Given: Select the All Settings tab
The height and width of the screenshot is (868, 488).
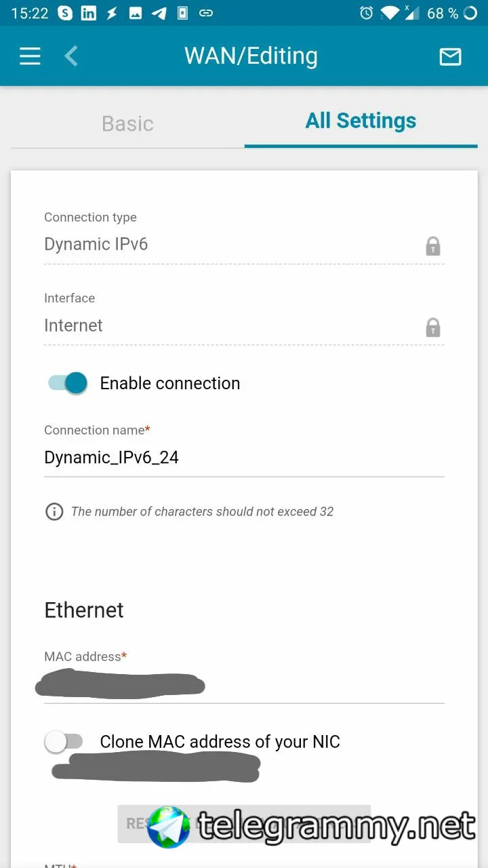Looking at the screenshot, I should coord(361,121).
